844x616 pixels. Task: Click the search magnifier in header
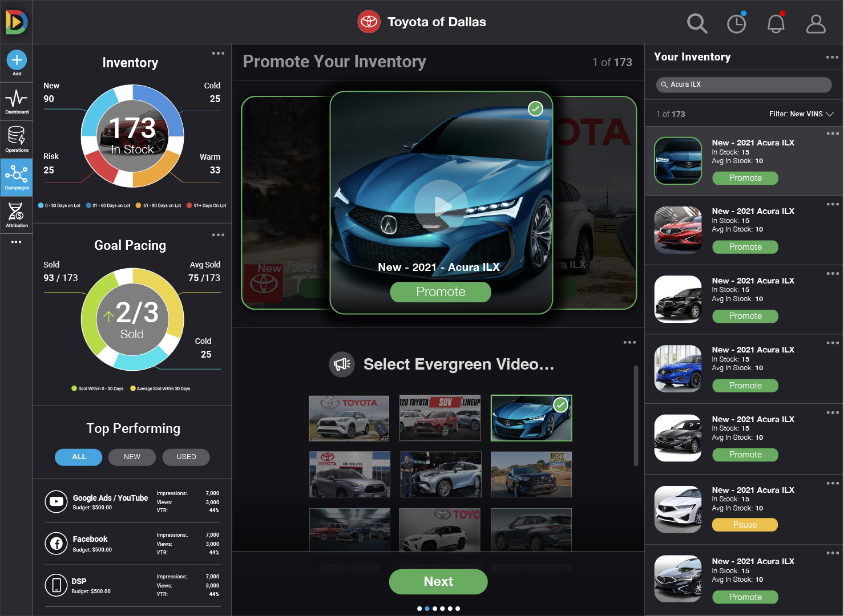click(x=697, y=23)
